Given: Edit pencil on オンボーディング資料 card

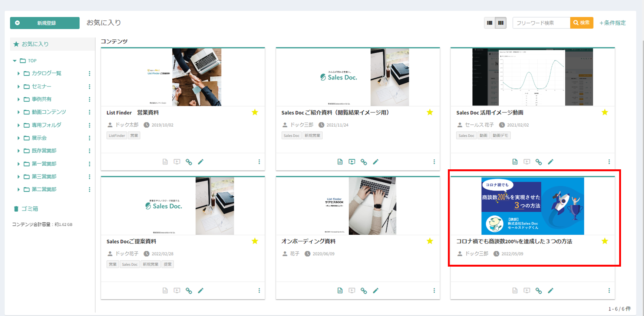Looking at the screenshot, I should click(x=376, y=291).
